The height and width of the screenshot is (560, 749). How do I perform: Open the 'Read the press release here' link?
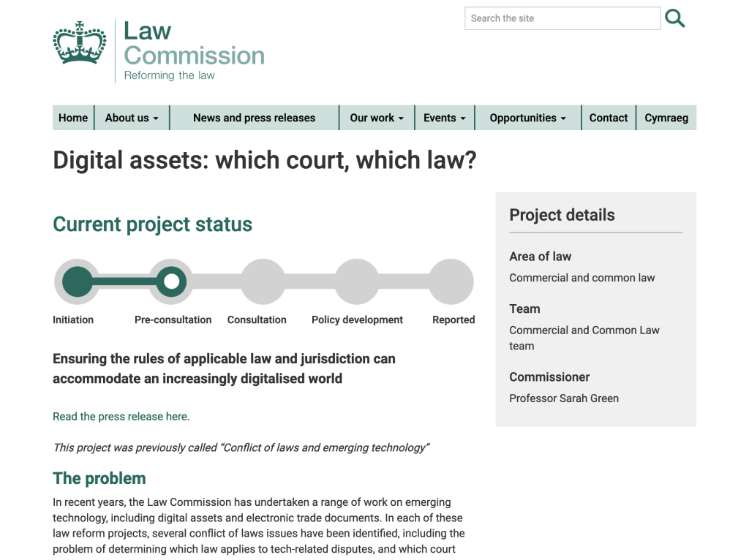click(x=120, y=417)
